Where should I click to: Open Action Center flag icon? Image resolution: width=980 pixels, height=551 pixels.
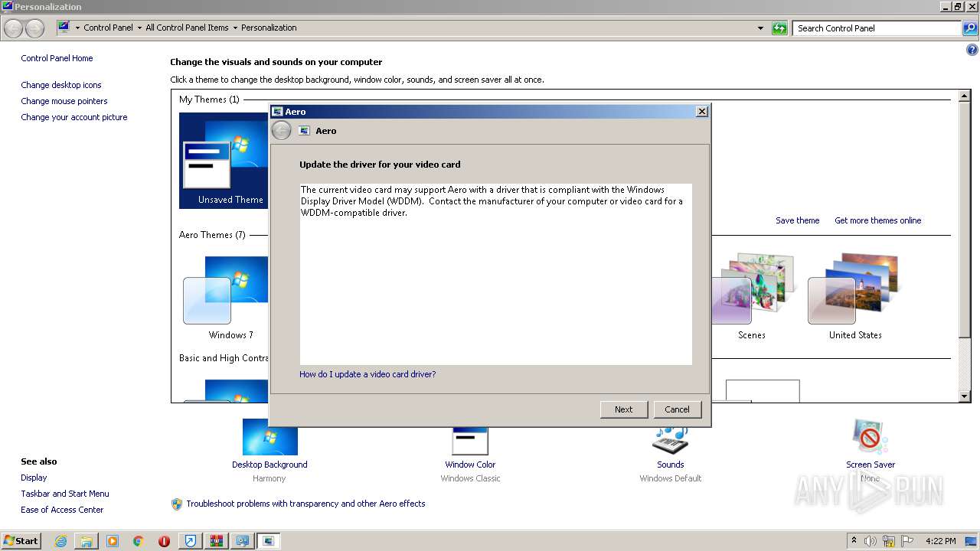(907, 541)
